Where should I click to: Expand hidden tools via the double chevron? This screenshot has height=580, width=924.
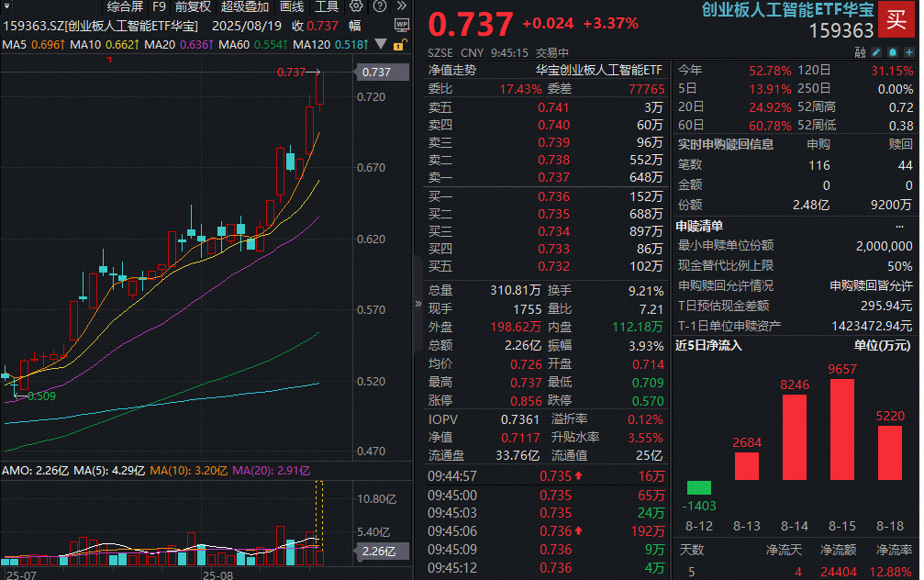point(403,6)
